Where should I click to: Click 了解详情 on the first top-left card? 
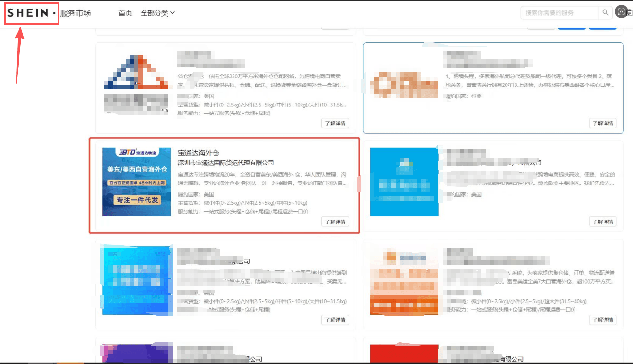335,124
